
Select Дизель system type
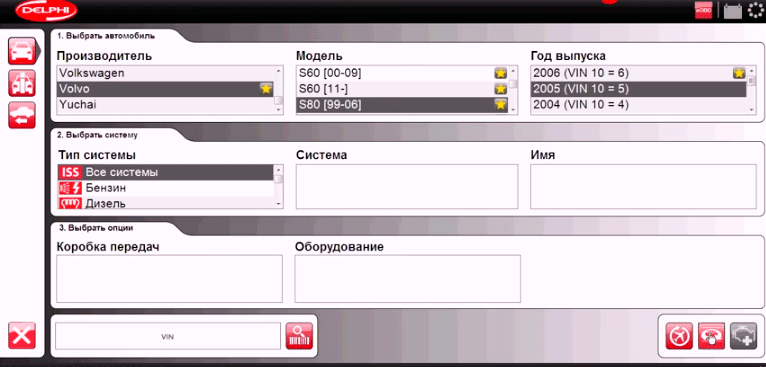click(x=166, y=202)
